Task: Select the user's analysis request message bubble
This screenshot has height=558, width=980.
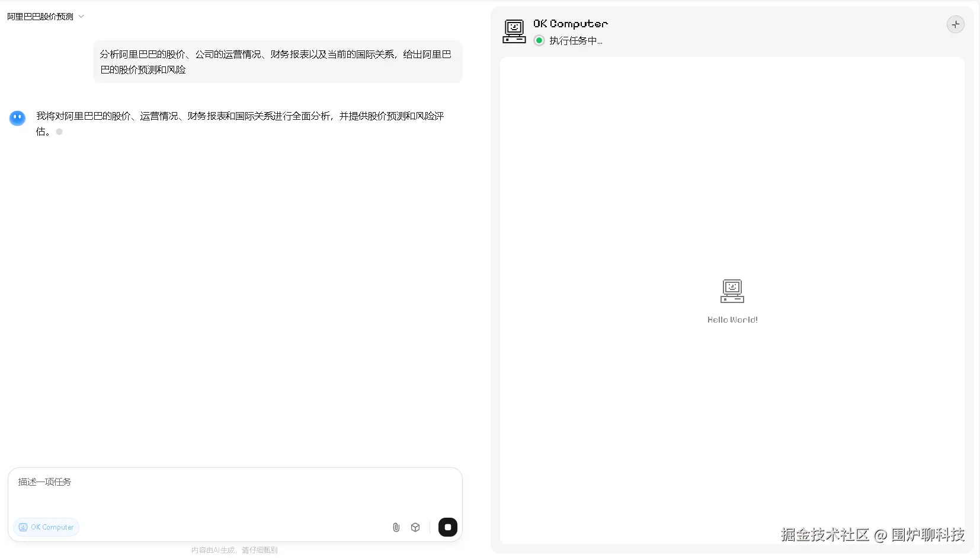Action: pyautogui.click(x=278, y=62)
